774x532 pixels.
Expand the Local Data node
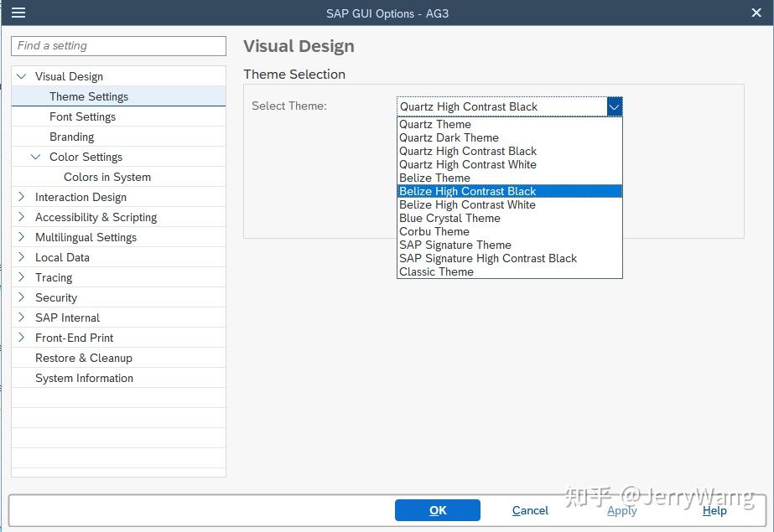(x=21, y=257)
